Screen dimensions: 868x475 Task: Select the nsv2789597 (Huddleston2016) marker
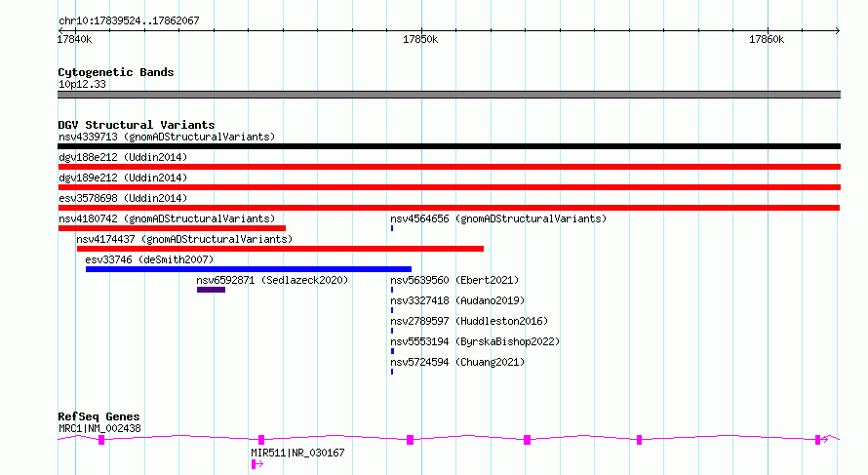[x=392, y=331]
